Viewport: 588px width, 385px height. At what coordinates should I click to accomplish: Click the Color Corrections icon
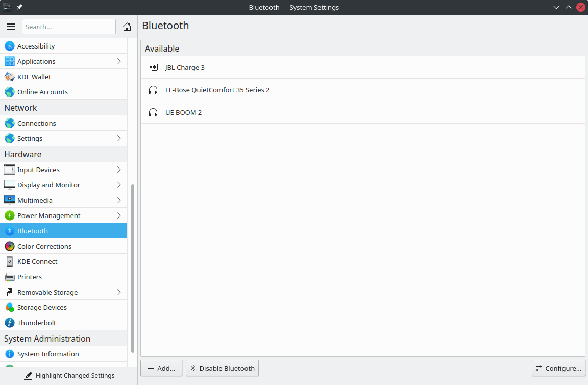point(10,246)
